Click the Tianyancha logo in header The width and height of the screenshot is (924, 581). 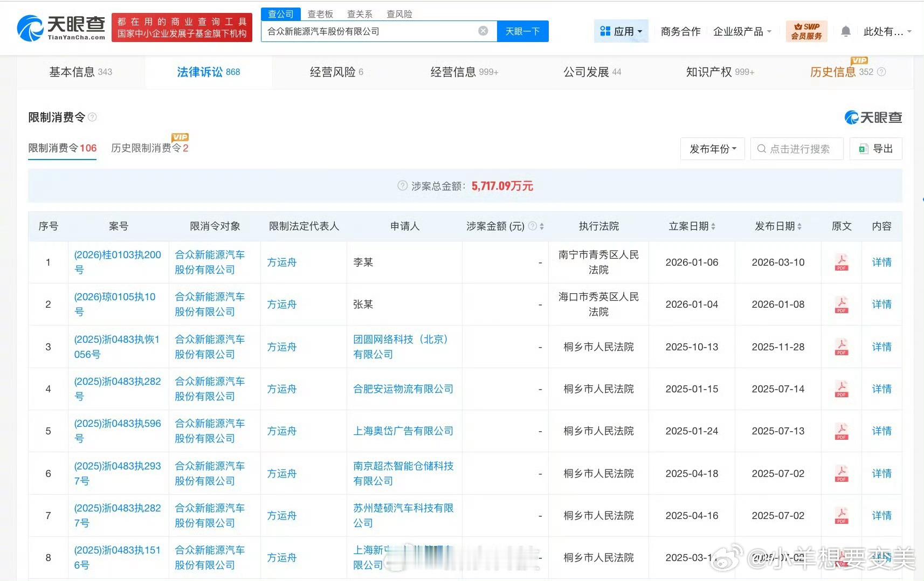tap(61, 28)
